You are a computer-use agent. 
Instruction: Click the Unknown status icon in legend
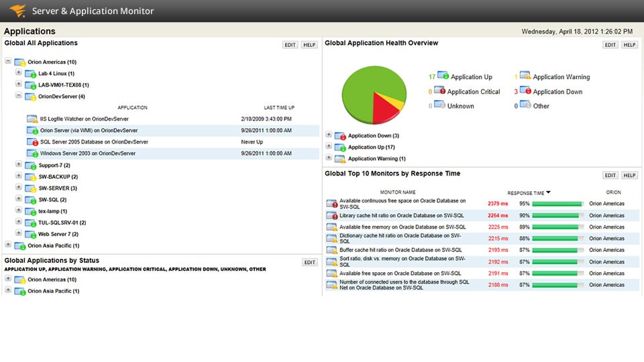click(440, 105)
